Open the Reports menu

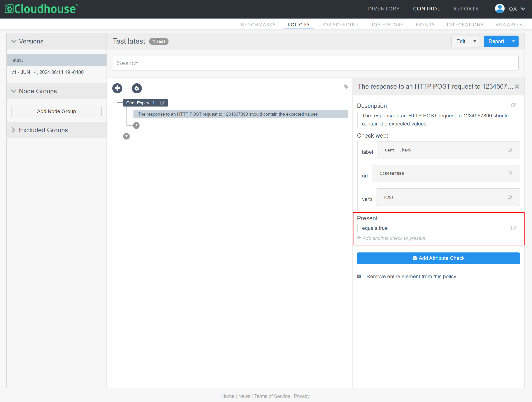[466, 9]
